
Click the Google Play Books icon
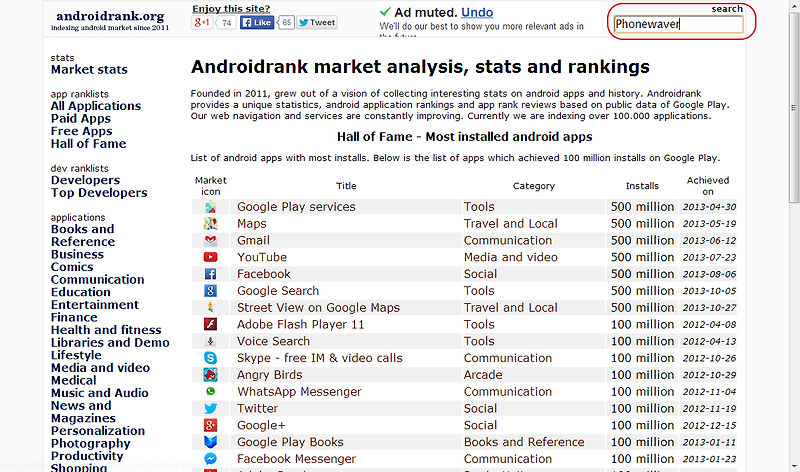tap(210, 442)
